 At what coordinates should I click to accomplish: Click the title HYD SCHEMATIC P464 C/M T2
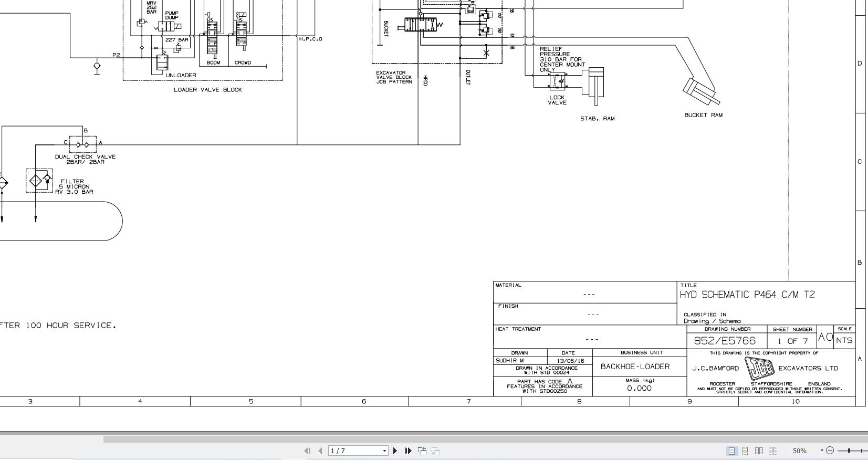747,295
